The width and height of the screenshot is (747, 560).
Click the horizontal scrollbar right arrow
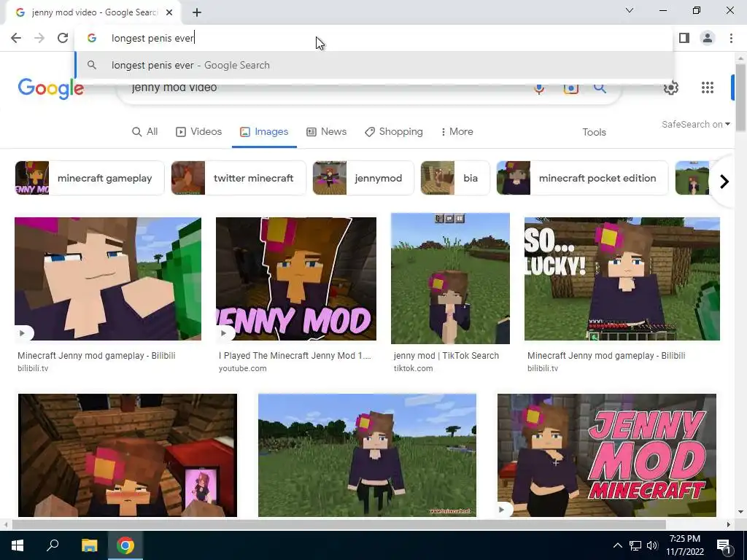[x=729, y=525]
